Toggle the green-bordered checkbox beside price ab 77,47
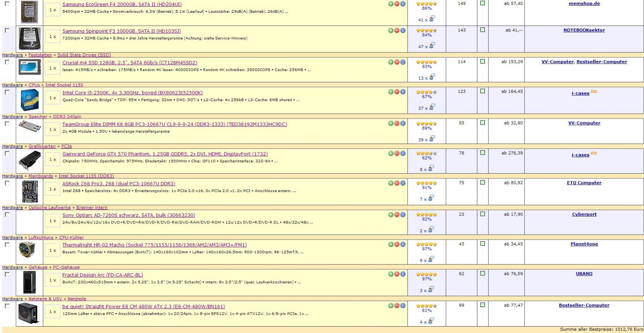Viewport: 644px width, 333px height. pos(483,305)
